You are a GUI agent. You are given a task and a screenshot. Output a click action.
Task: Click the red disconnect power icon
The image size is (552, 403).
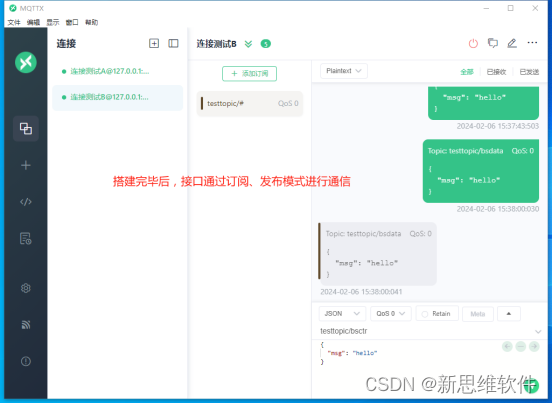coord(473,43)
